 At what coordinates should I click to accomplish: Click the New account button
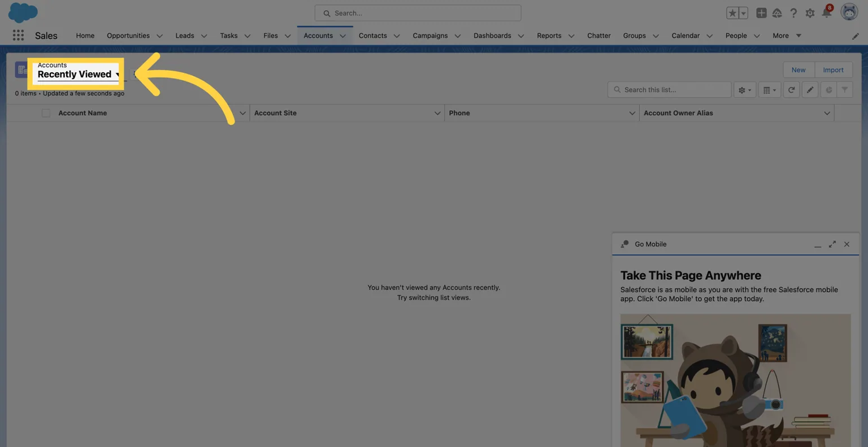point(798,70)
